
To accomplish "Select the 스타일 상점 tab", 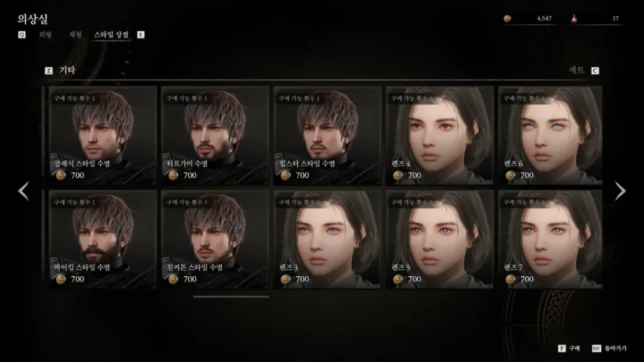I will coord(111,35).
